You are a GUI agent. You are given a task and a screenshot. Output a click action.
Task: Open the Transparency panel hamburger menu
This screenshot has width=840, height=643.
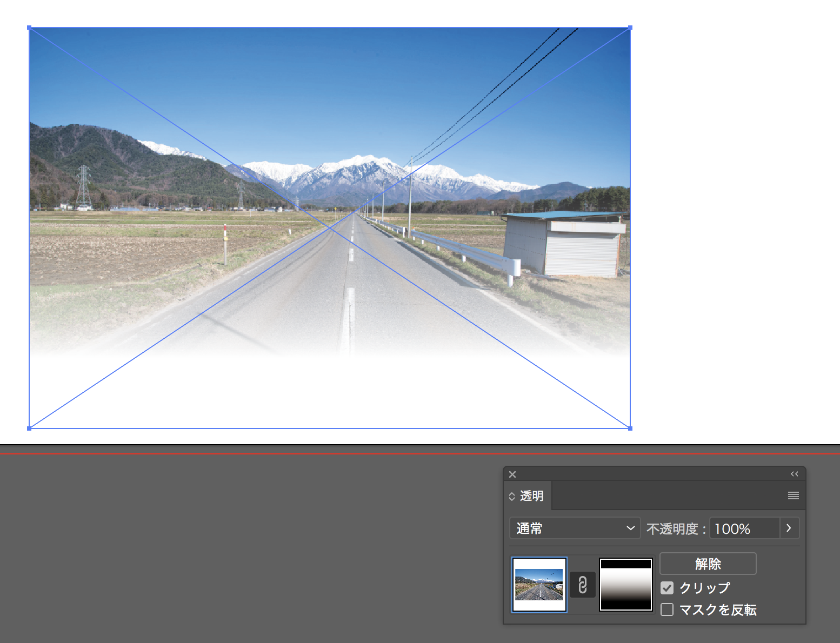[x=793, y=495]
